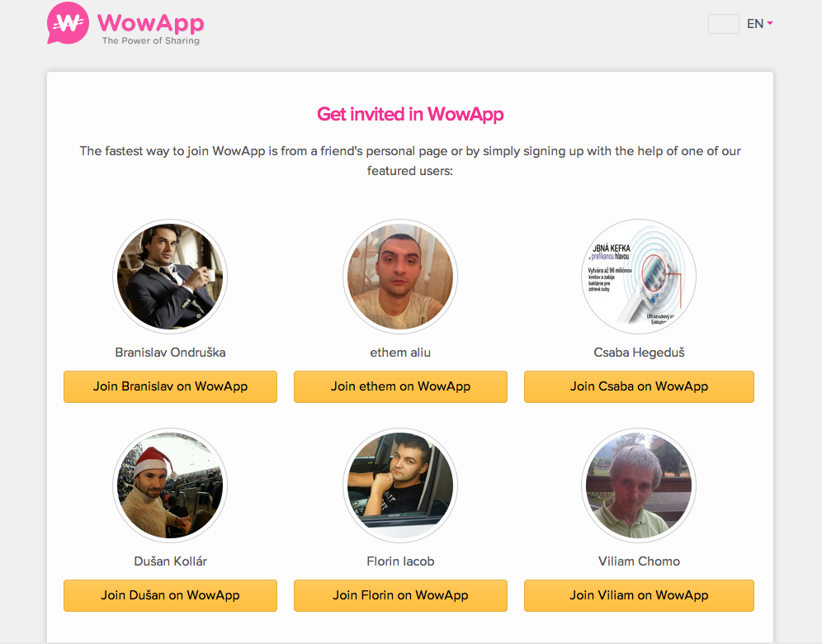Open Florin Iacob's profile photo
This screenshot has width=822, height=644.
tap(400, 485)
